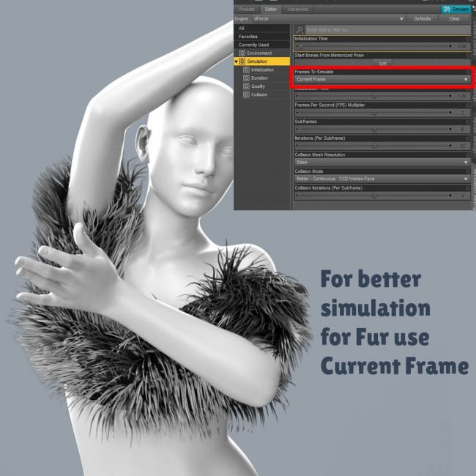Click the Quality group icon

[246, 86]
